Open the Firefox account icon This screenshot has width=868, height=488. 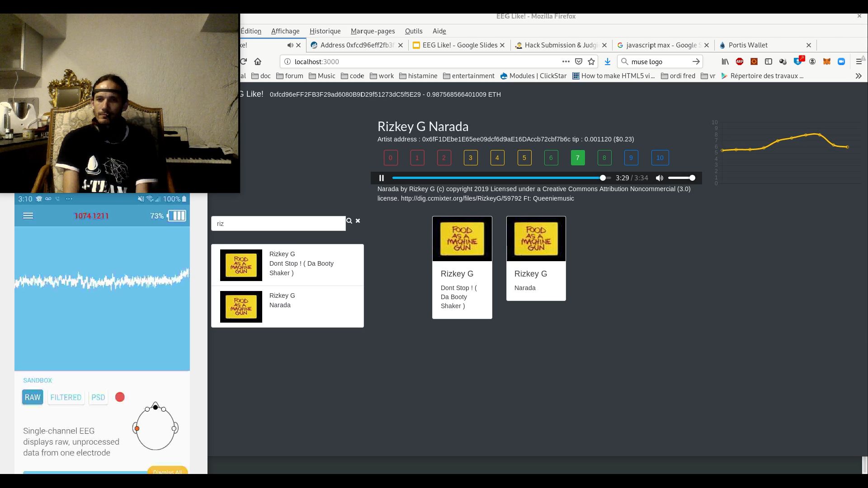[812, 61]
